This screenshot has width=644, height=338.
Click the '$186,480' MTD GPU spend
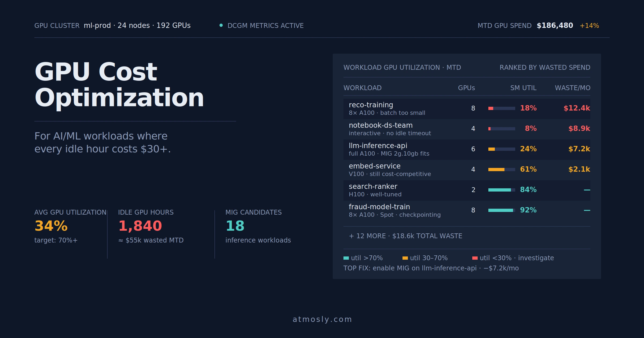[555, 25]
